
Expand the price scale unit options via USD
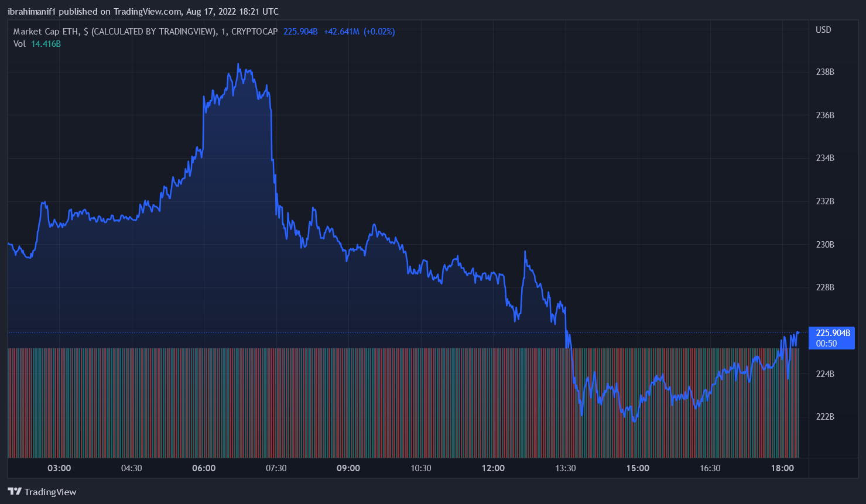click(823, 30)
